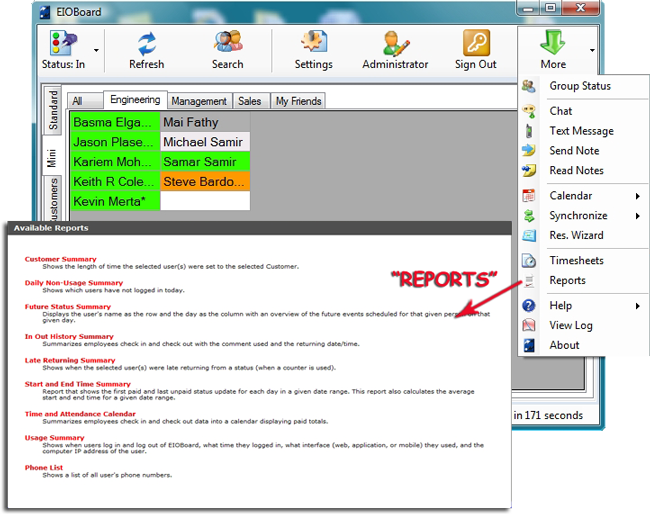The image size is (650, 514).
Task: Click the Refresh toolbar icon
Action: 146,44
